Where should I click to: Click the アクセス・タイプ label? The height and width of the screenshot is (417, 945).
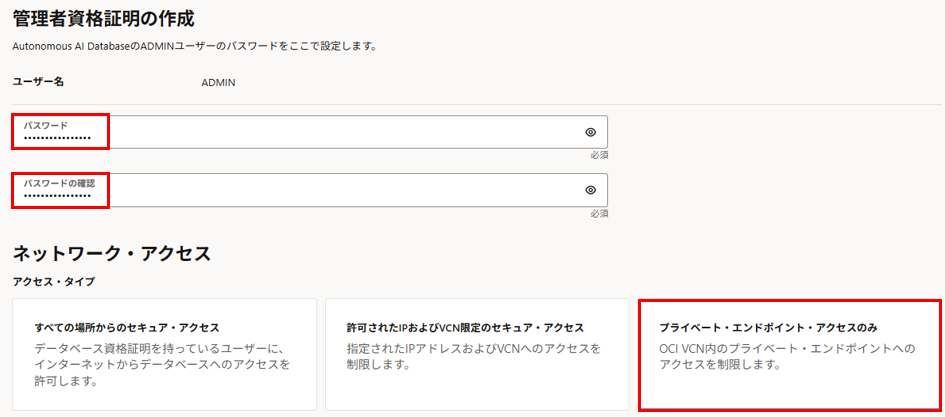[53, 282]
